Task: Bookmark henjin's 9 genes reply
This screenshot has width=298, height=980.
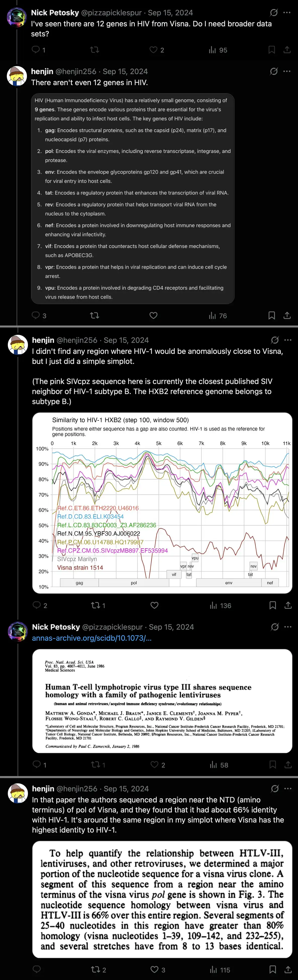Action: point(272,315)
